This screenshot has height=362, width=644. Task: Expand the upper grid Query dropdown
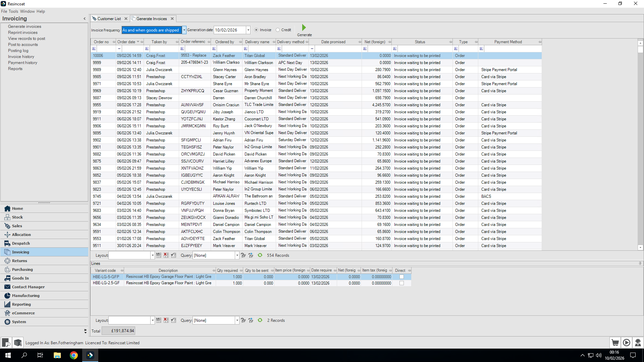tap(237, 255)
